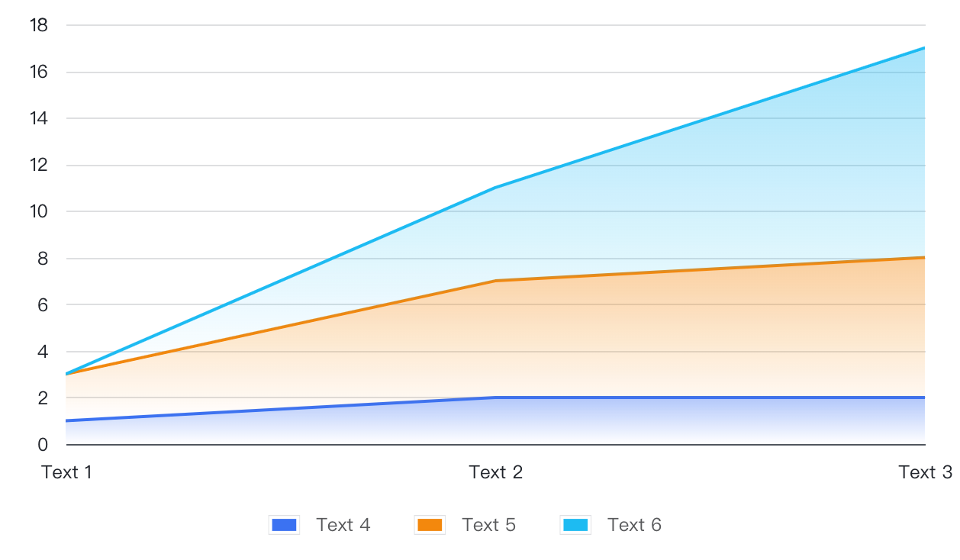This screenshot has width=960, height=560.
Task: Toggle the Text 6 series legend label
Action: click(634, 525)
